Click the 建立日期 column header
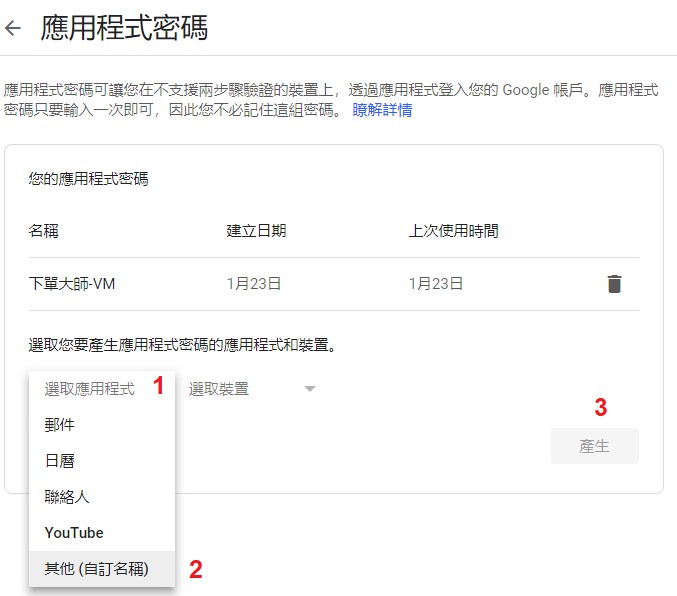677x596 pixels. tap(256, 231)
